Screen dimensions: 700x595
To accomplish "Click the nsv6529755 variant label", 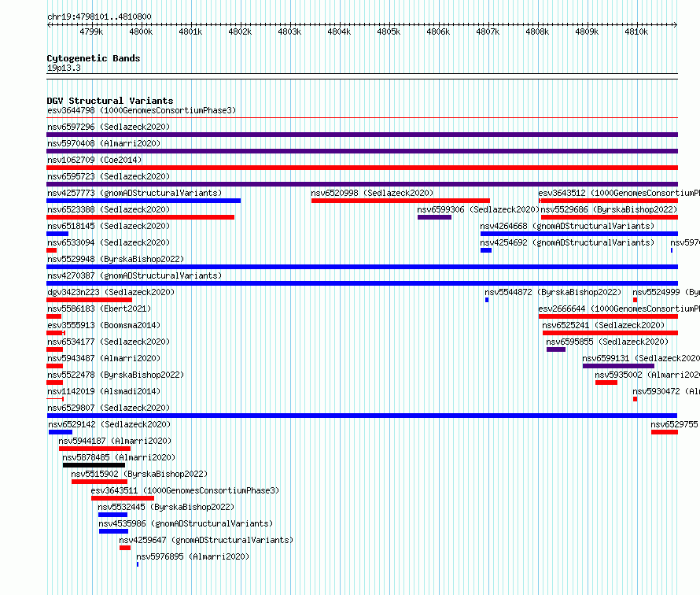I will pos(675,424).
